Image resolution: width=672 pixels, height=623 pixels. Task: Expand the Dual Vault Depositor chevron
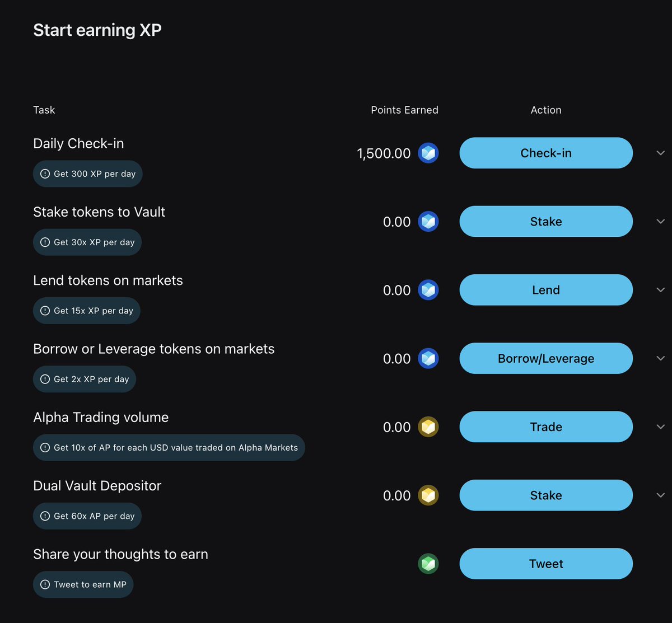(661, 495)
